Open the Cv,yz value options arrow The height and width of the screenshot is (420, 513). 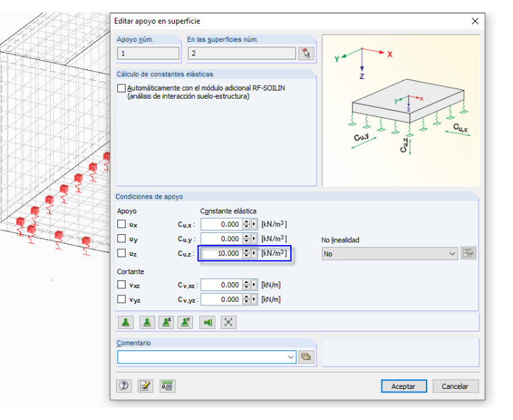[254, 299]
